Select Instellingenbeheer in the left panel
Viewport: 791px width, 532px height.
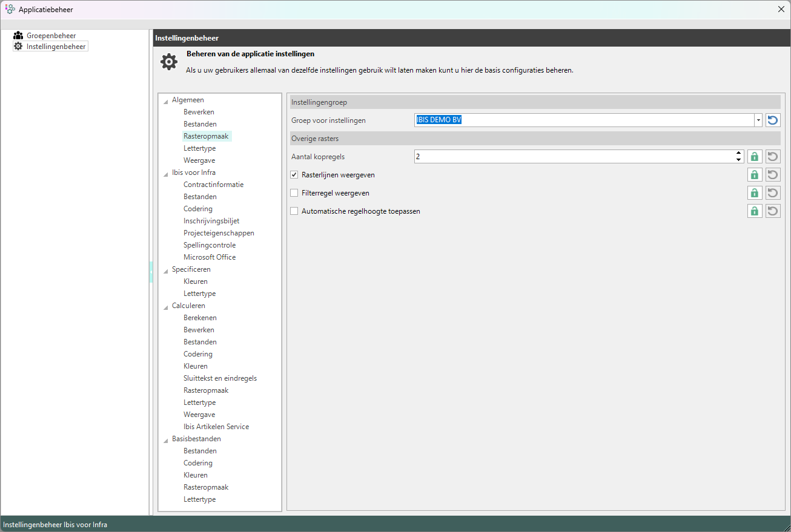tap(56, 47)
